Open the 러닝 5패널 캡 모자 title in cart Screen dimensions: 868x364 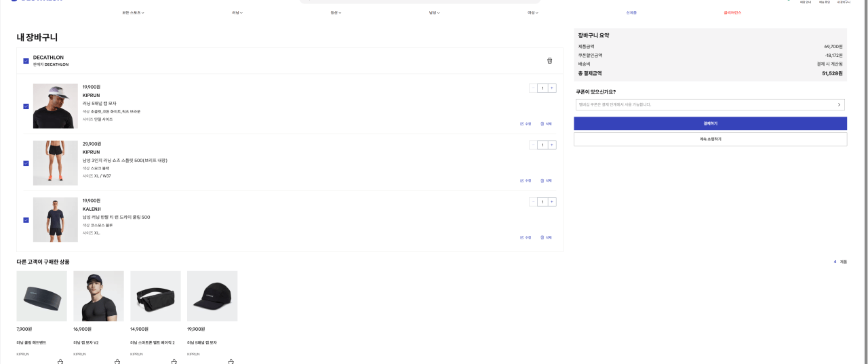[x=100, y=103]
